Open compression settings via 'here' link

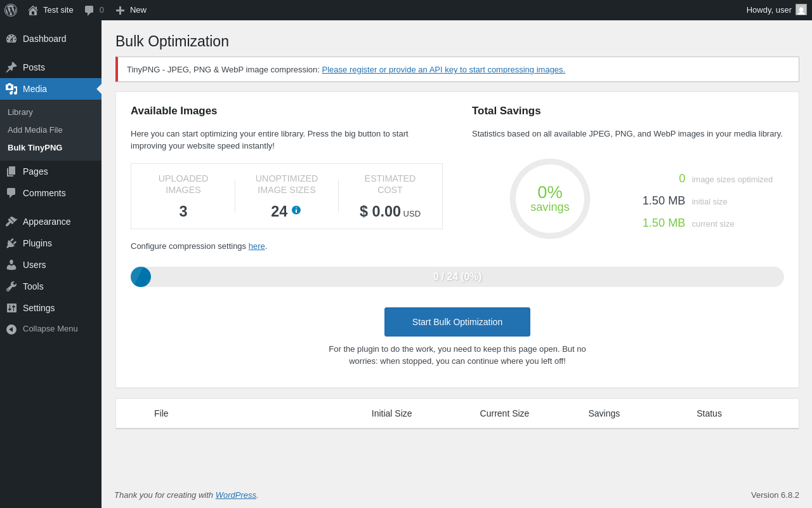[256, 246]
